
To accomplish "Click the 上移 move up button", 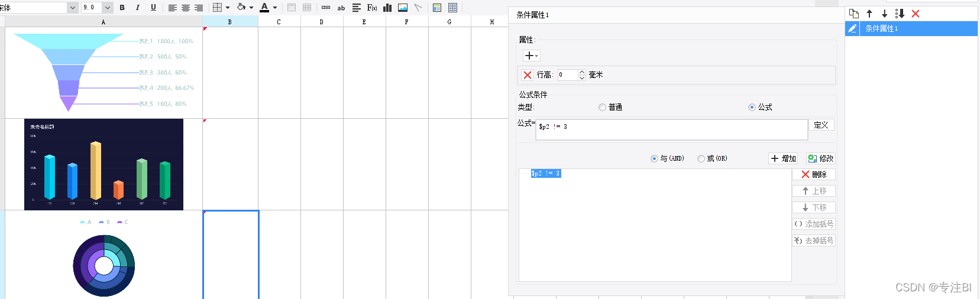I will (814, 191).
